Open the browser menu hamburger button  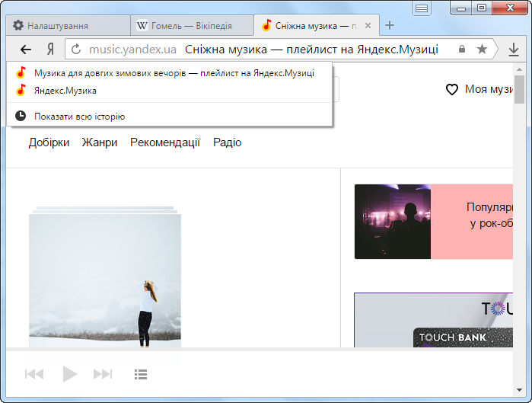422,8
